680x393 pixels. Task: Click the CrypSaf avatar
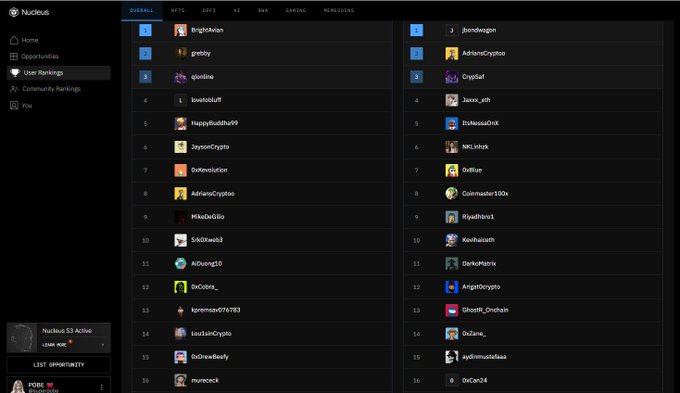pos(451,77)
